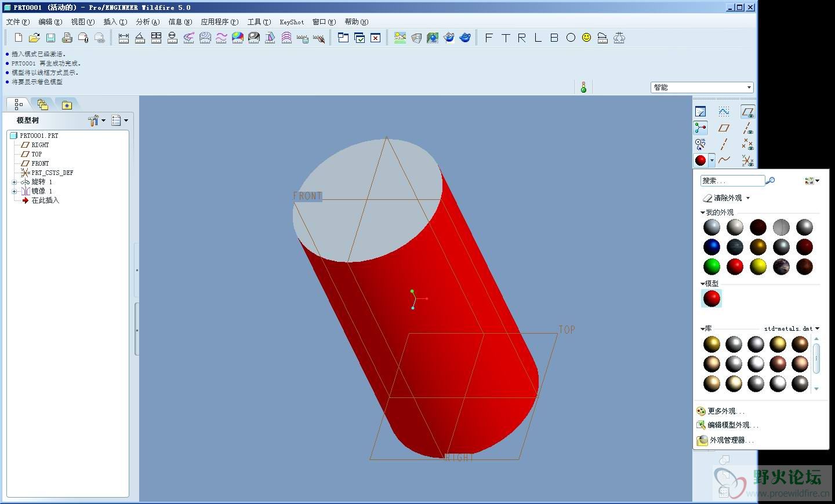Select the datum axis tool in right toolbar
This screenshot has width=835, height=504.
coord(724,144)
